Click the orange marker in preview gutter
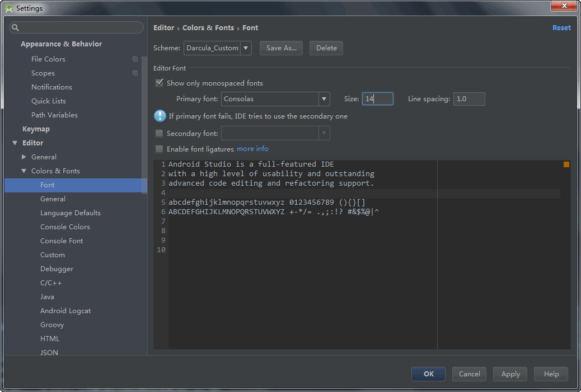581x392 pixels. [566, 164]
